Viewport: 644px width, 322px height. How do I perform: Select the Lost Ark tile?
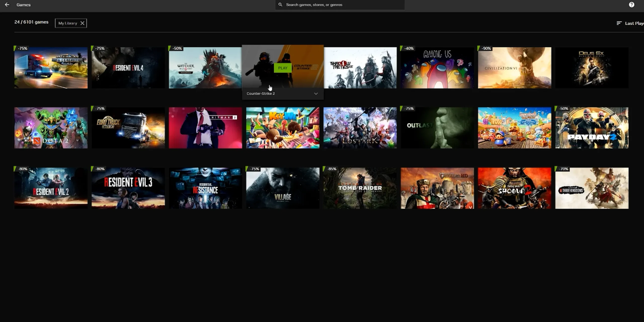360,128
